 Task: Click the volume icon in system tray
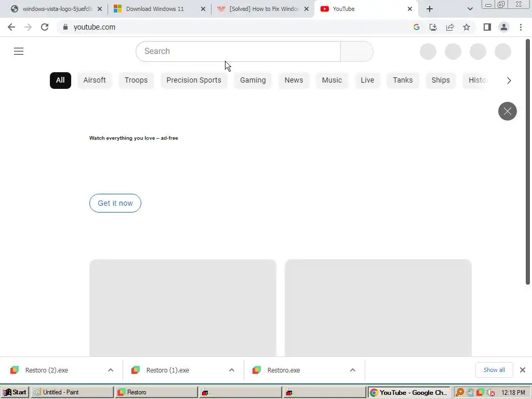[x=490, y=393]
